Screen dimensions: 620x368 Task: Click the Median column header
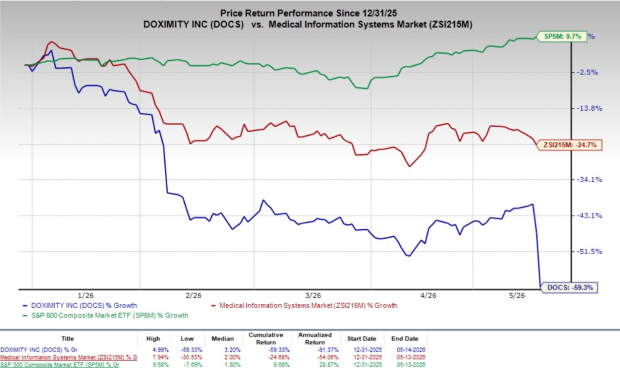click(x=223, y=339)
